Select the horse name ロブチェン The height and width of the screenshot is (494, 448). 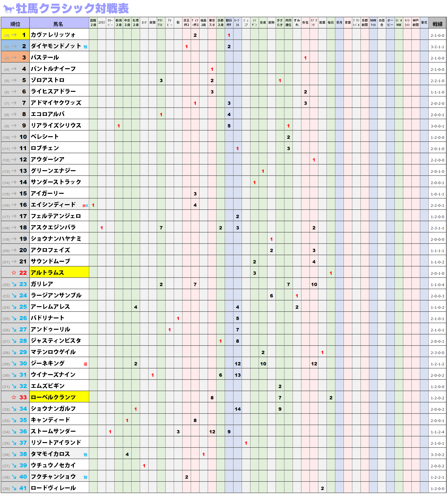pos(45,148)
